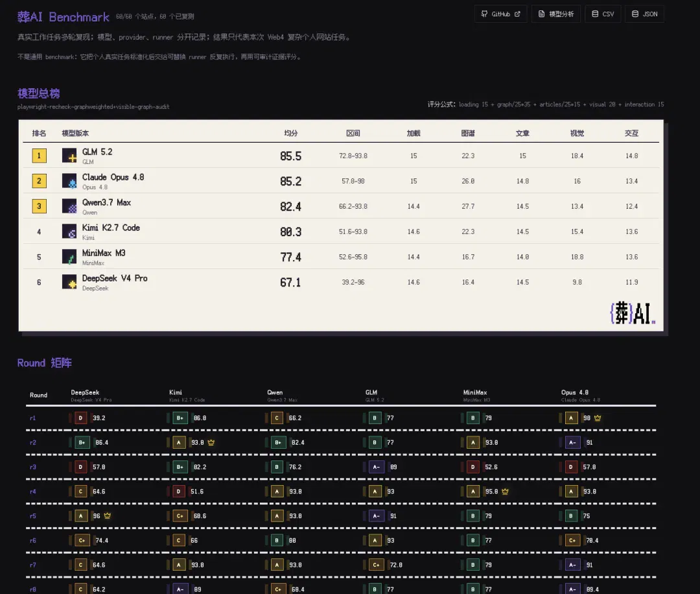Click the 文章 column header
The width and height of the screenshot is (700, 594).
[522, 133]
